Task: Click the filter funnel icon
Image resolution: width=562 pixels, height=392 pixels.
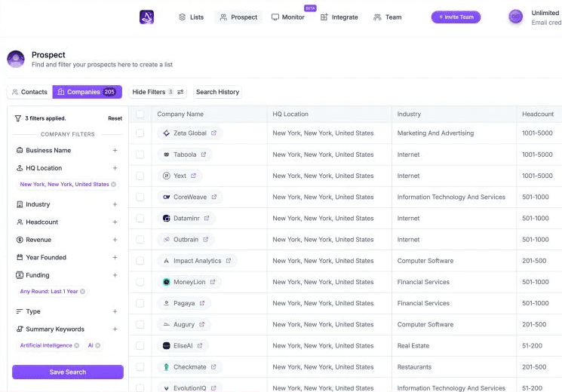Action: tap(18, 118)
